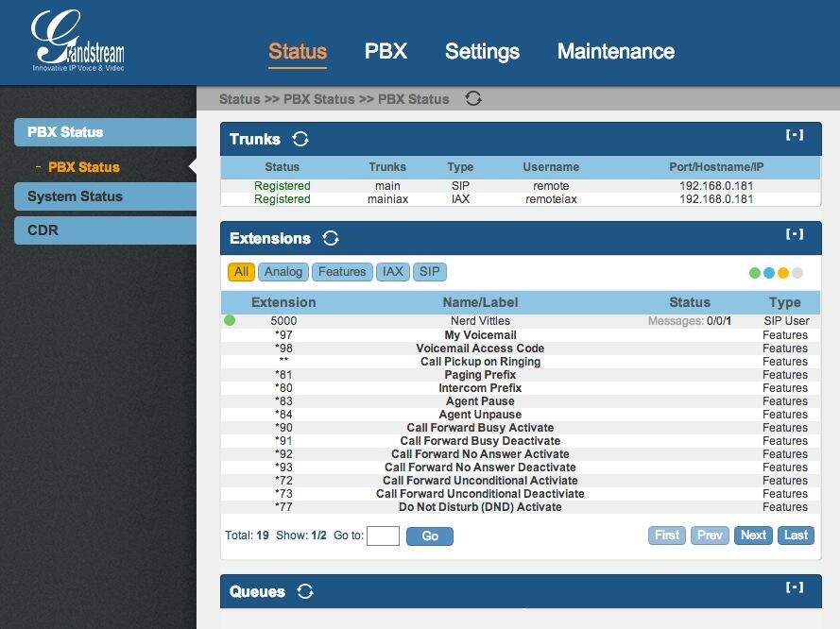Click the green status dot beside extension 5000
Image resolution: width=840 pixels, height=629 pixels.
[230, 320]
